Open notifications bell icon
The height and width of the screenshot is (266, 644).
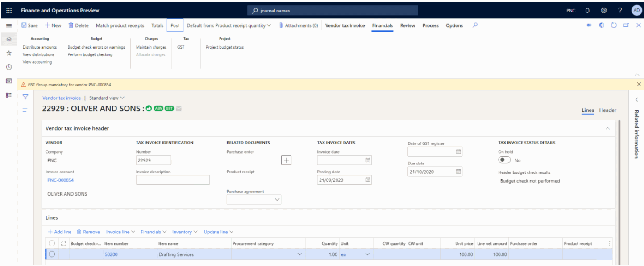587,10
